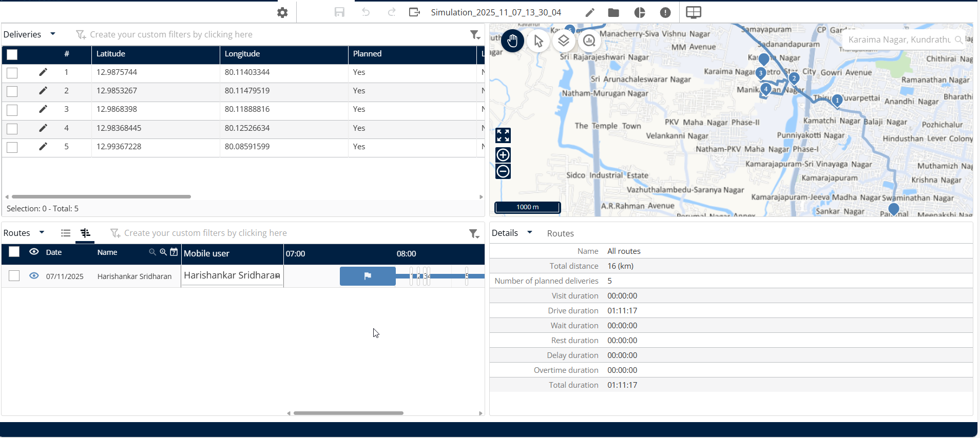Switch routes panel to list view

point(66,233)
